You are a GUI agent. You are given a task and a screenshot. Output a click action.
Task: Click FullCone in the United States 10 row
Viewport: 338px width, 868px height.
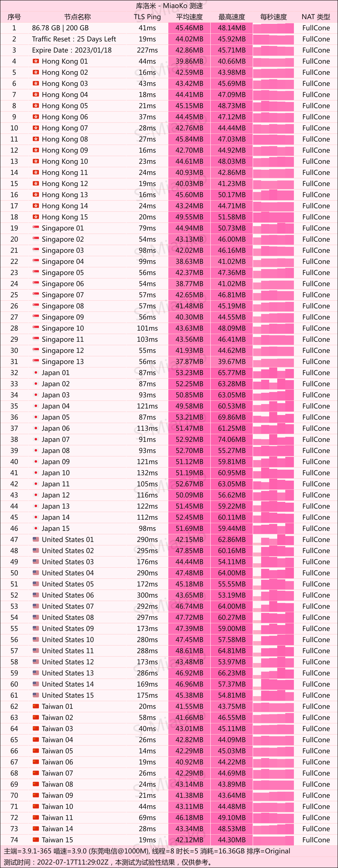(x=316, y=640)
